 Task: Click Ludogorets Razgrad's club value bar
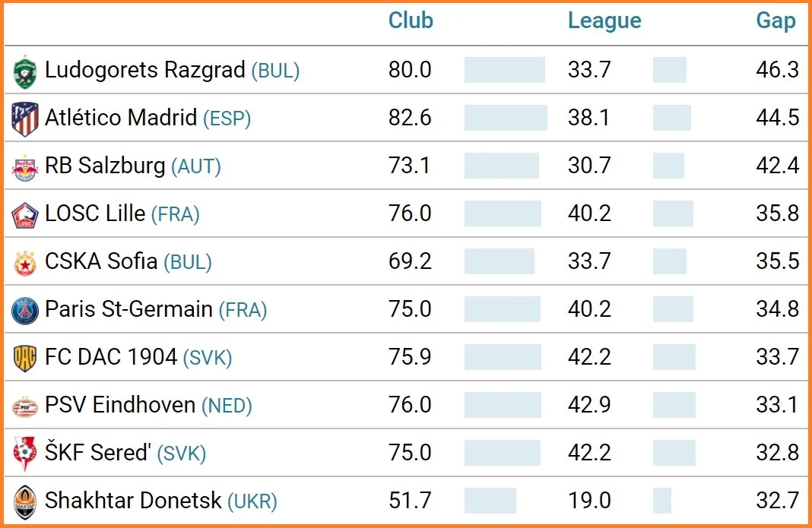point(504,70)
